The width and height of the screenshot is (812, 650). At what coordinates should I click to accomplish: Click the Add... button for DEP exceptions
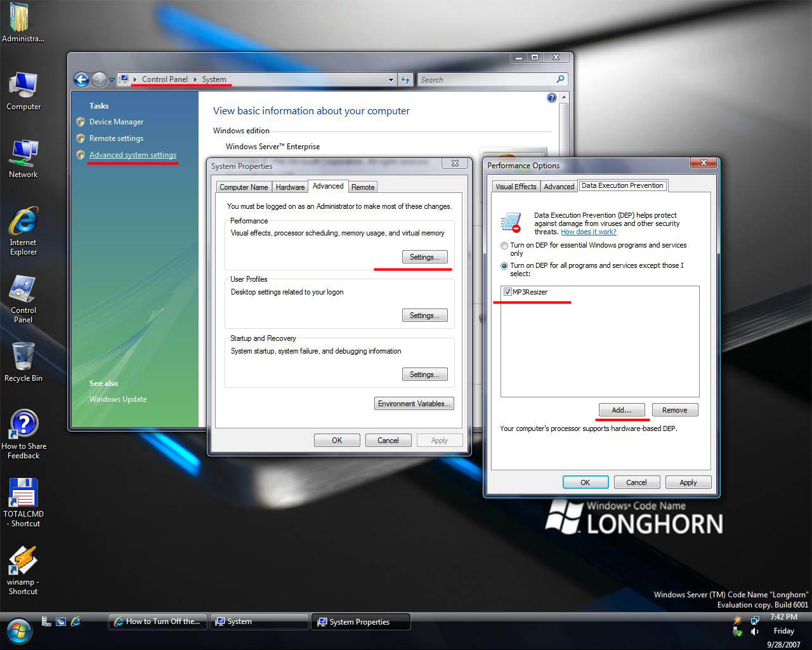pyautogui.click(x=621, y=410)
